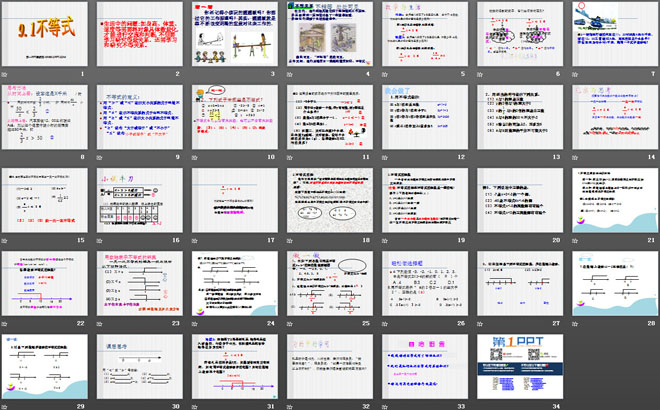Click the animation star under slide 26
660x410 pixels.
point(385,324)
